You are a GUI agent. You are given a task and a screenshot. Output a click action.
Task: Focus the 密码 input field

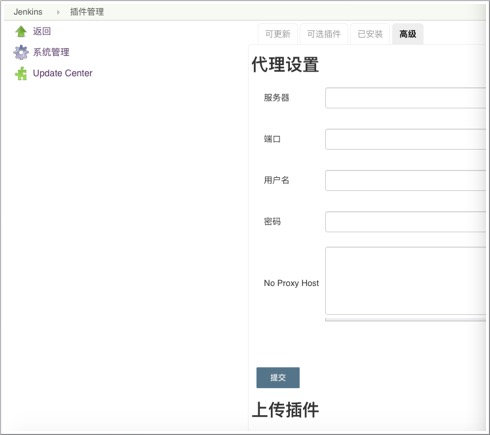click(405, 222)
